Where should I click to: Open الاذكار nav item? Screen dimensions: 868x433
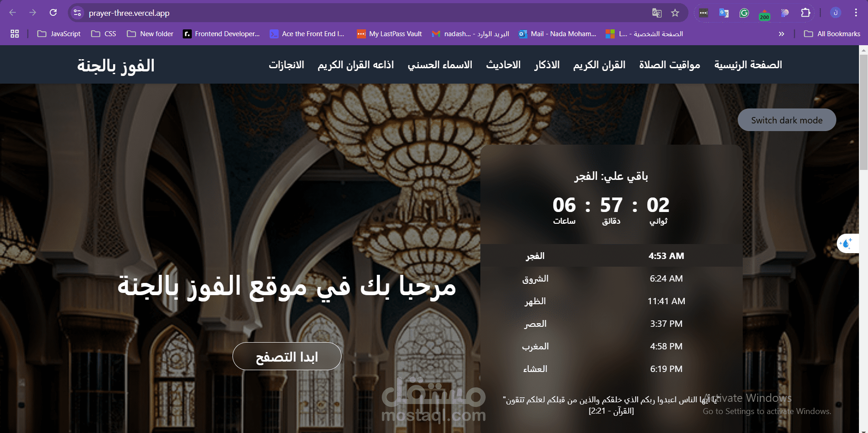point(547,65)
